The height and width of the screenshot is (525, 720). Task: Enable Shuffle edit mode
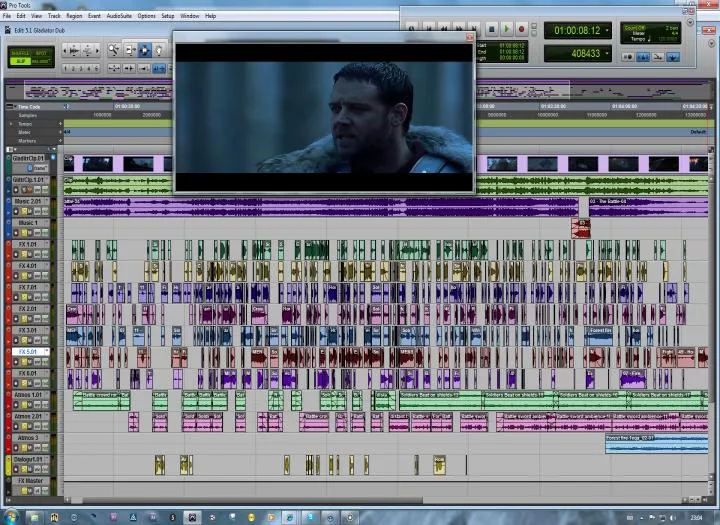(x=20, y=53)
